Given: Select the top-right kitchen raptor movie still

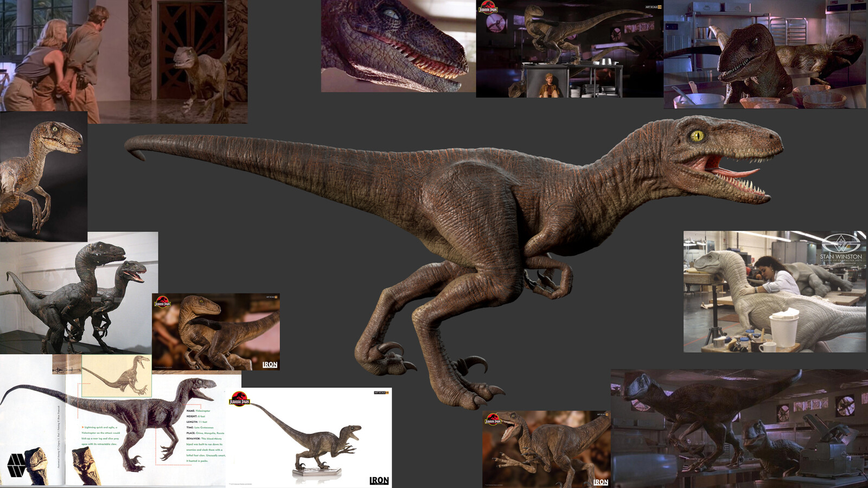Looking at the screenshot, I should click(765, 54).
